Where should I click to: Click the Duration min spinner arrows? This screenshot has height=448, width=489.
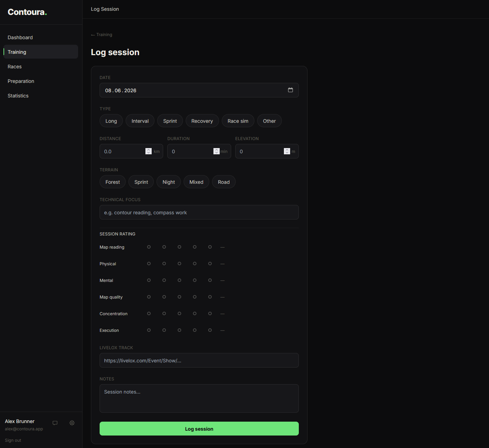(x=217, y=151)
